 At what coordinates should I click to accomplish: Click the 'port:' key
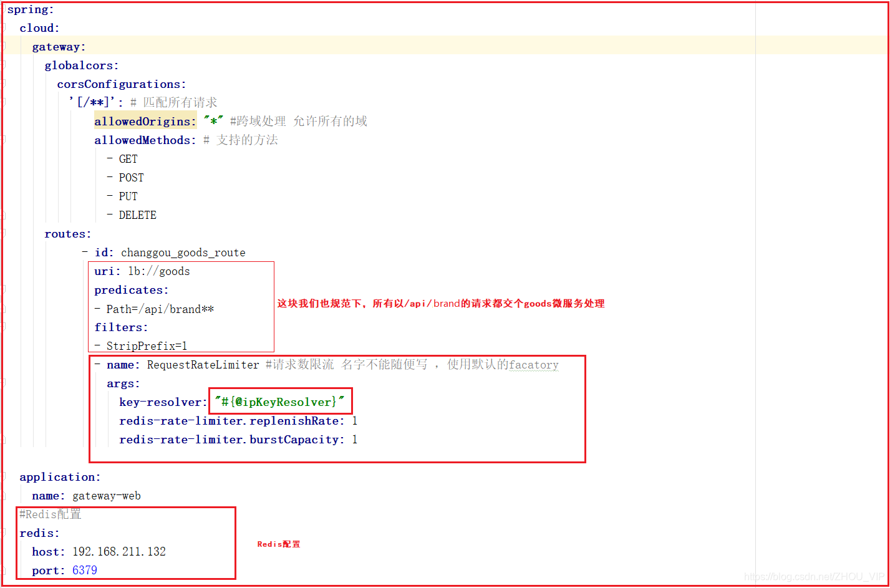(x=49, y=571)
